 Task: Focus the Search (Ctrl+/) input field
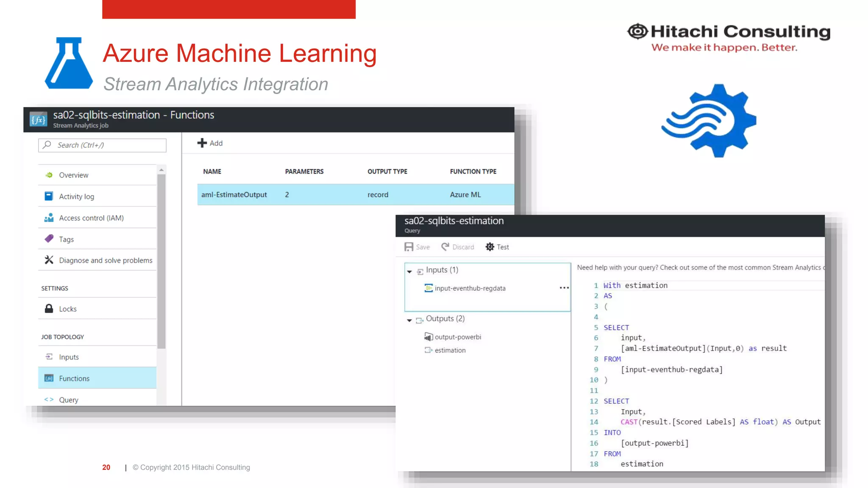pos(102,145)
